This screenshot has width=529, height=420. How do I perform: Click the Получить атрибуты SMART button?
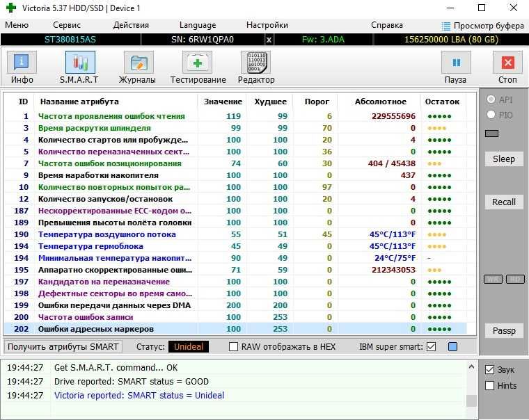point(63,346)
